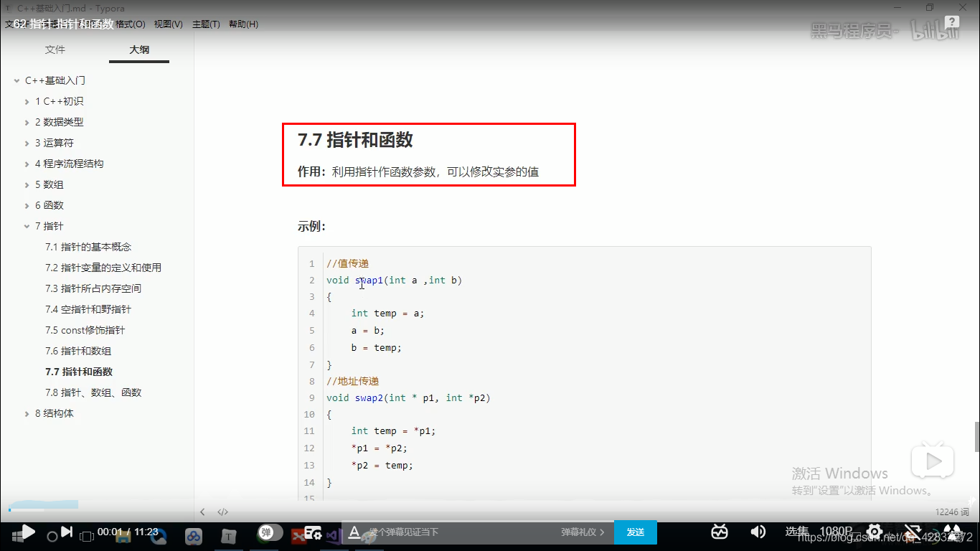
Task: Collapse the C++基础入门 root outline node
Action: pyautogui.click(x=17, y=80)
